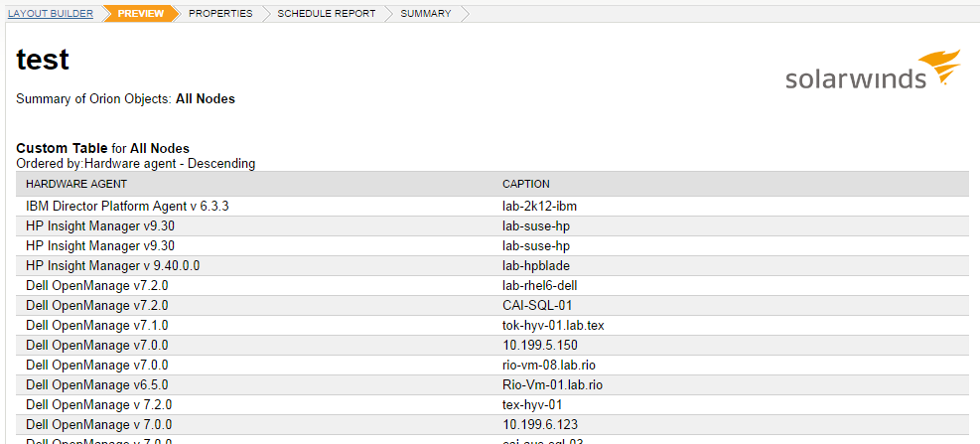This screenshot has width=980, height=444.
Task: Select the 10.199.5.150 caption cell
Action: tap(540, 346)
